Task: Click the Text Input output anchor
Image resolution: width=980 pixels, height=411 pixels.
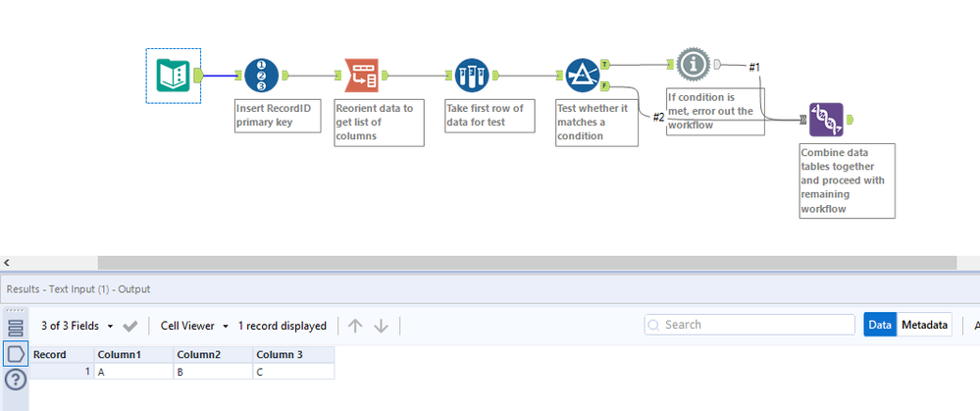Action: [x=199, y=76]
